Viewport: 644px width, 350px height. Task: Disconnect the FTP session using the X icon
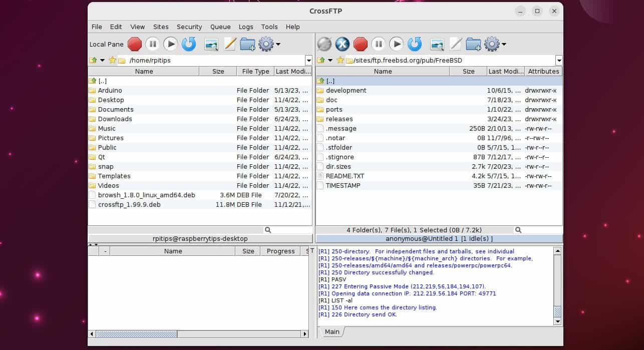(342, 44)
